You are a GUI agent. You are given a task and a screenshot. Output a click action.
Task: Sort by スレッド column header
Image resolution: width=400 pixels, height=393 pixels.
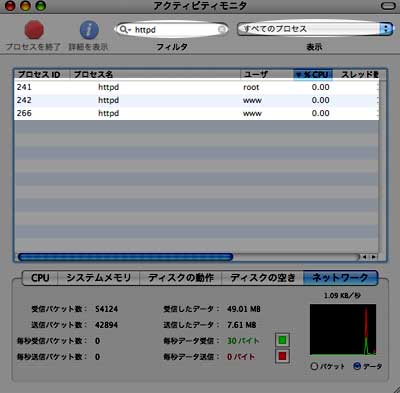[356, 74]
